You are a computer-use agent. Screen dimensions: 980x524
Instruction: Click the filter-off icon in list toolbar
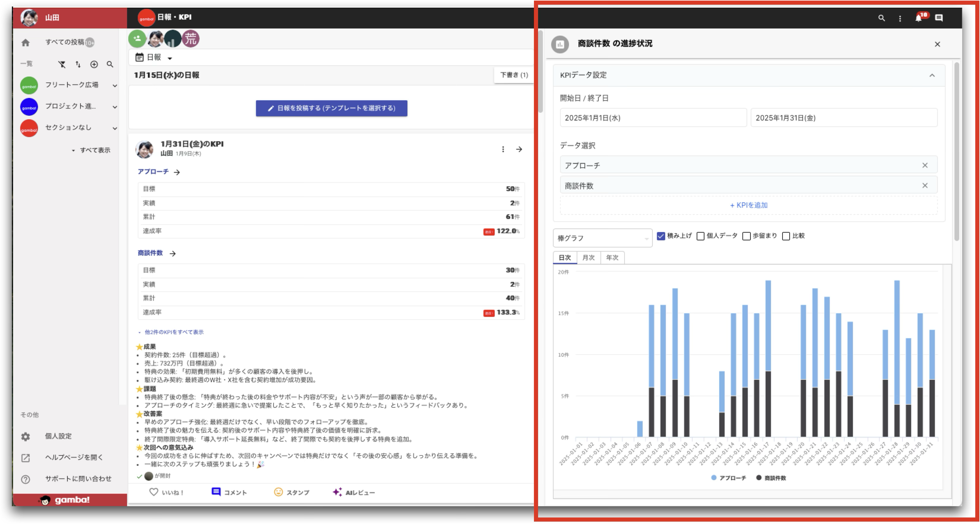tap(62, 64)
